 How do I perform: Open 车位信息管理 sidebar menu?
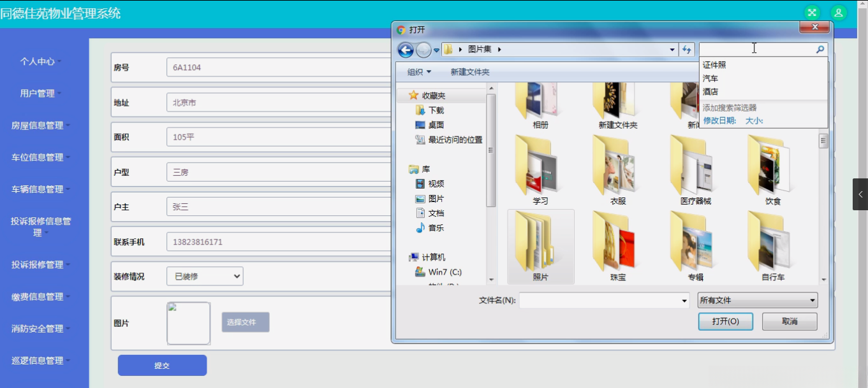41,157
